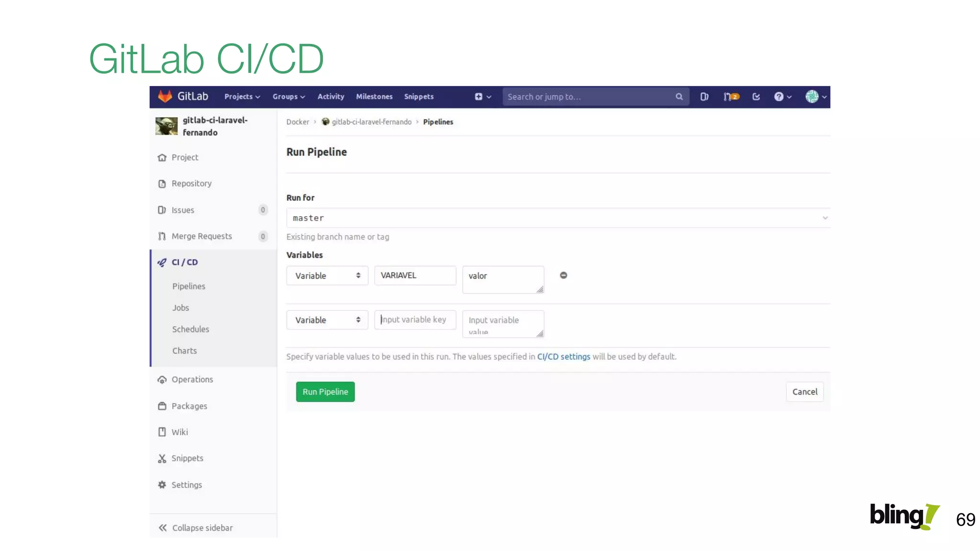
Task: Open Variable type select for VARIAVEL row
Action: pos(327,275)
